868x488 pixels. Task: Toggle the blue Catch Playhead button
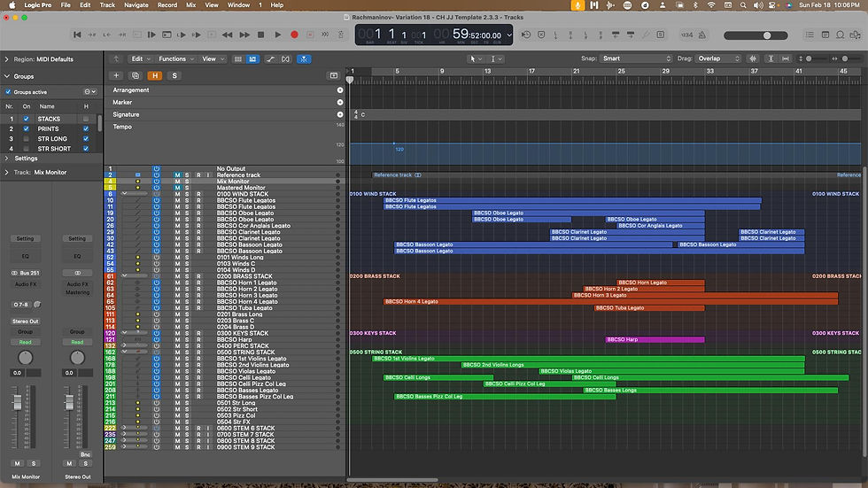[304, 59]
